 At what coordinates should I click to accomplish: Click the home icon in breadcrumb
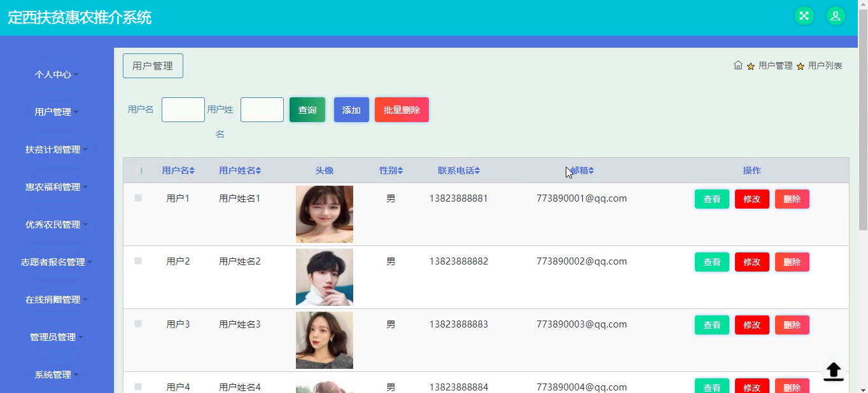[738, 65]
